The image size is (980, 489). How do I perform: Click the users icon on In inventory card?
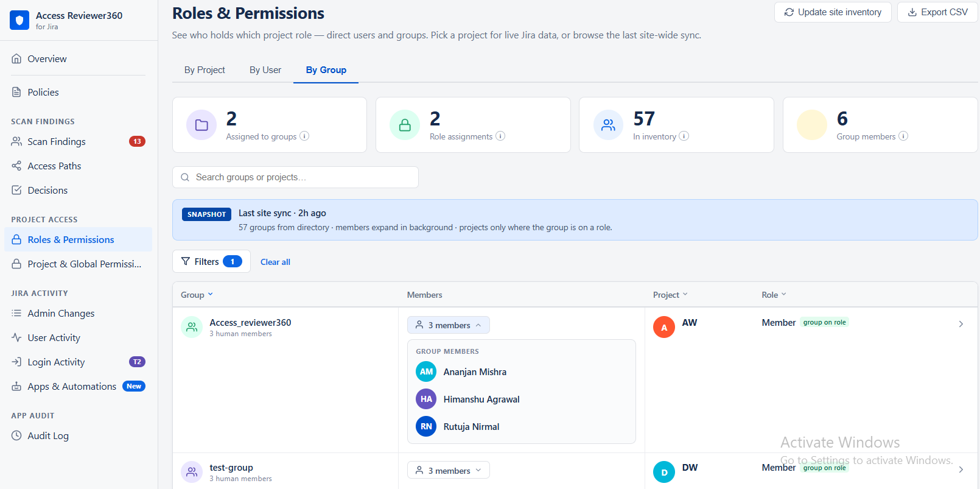tap(608, 125)
